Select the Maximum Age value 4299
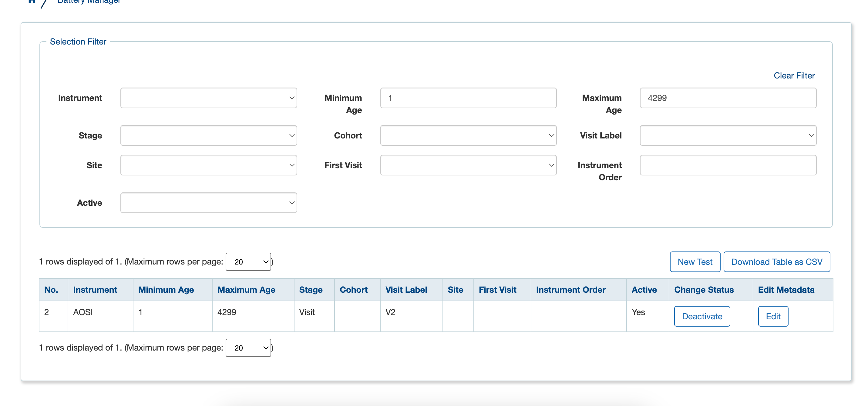Screen dimensions: 868x406 728,98
